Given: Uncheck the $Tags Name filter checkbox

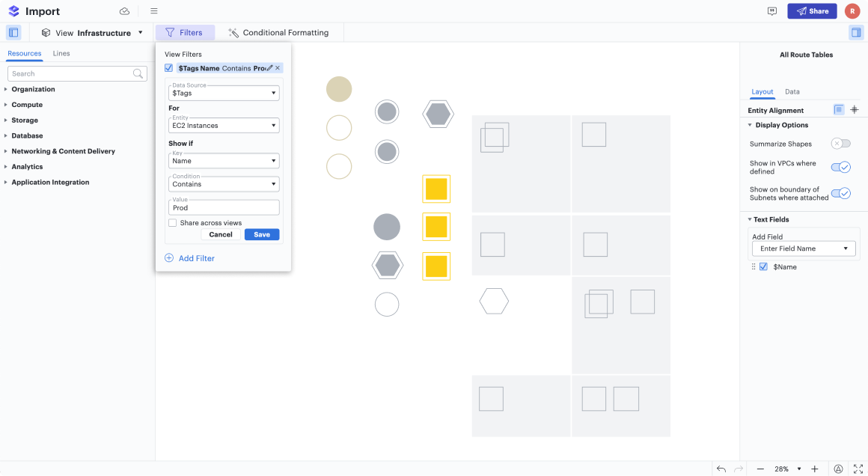Looking at the screenshot, I should pyautogui.click(x=169, y=68).
